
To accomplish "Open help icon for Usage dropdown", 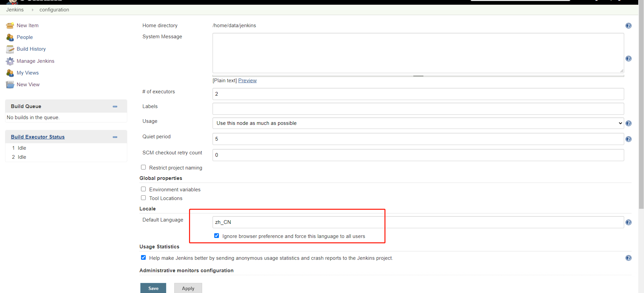I will pyautogui.click(x=629, y=124).
